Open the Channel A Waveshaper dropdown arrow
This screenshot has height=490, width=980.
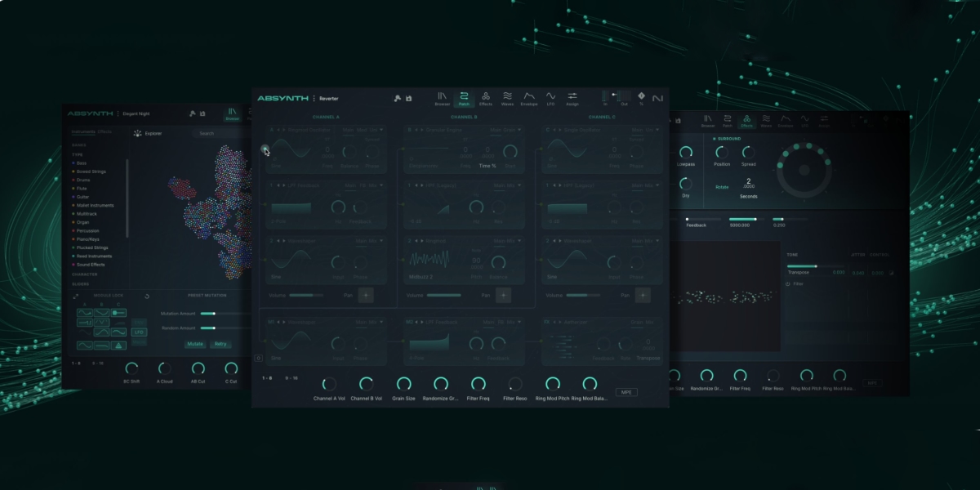click(381, 241)
